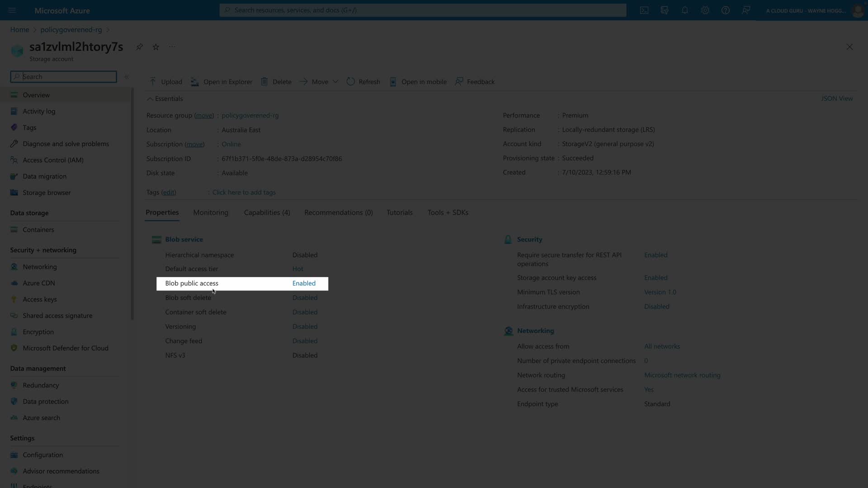The width and height of the screenshot is (868, 488).
Task: Click the Enabled blob public access link
Action: (304, 283)
